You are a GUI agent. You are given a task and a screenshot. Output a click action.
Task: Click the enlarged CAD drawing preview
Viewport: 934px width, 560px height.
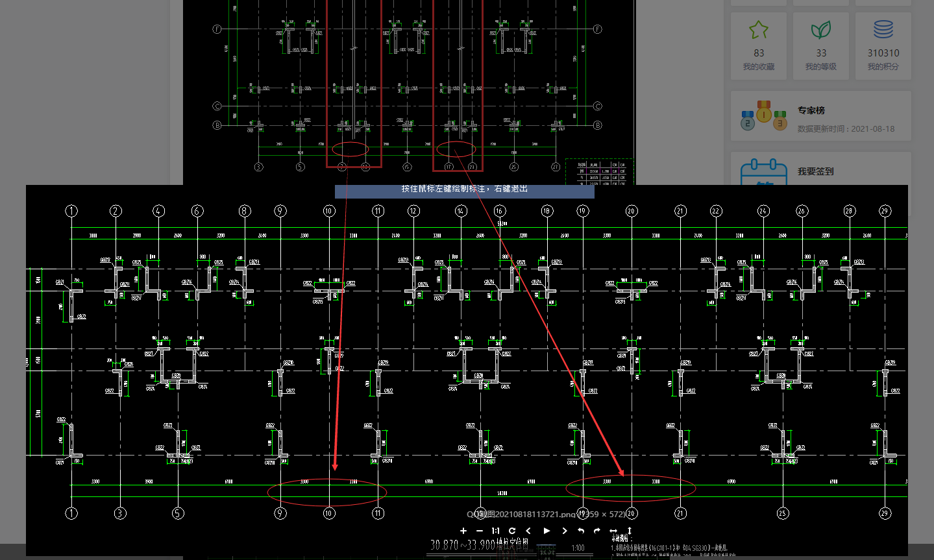click(x=467, y=370)
